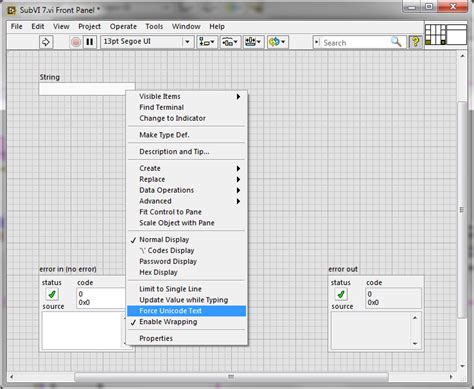The width and height of the screenshot is (474, 389).
Task: Click the search options arrow in Search box
Action: pyautogui.click(x=317, y=42)
